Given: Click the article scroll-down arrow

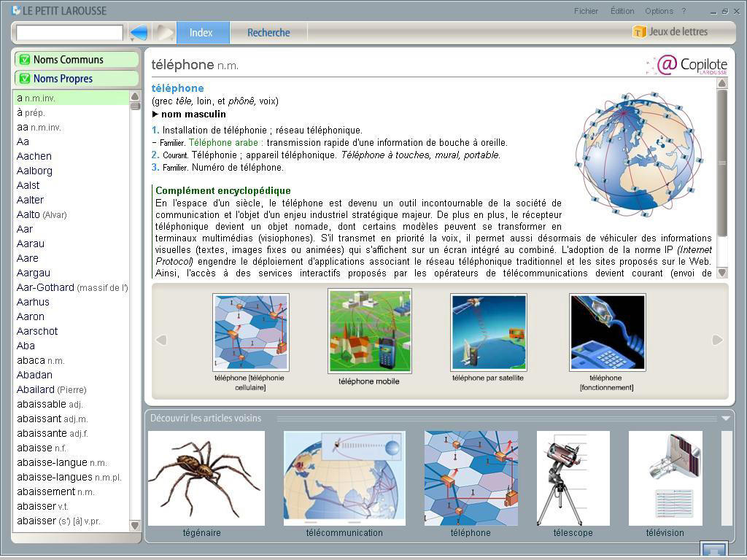Looking at the screenshot, I should pyautogui.click(x=722, y=272).
